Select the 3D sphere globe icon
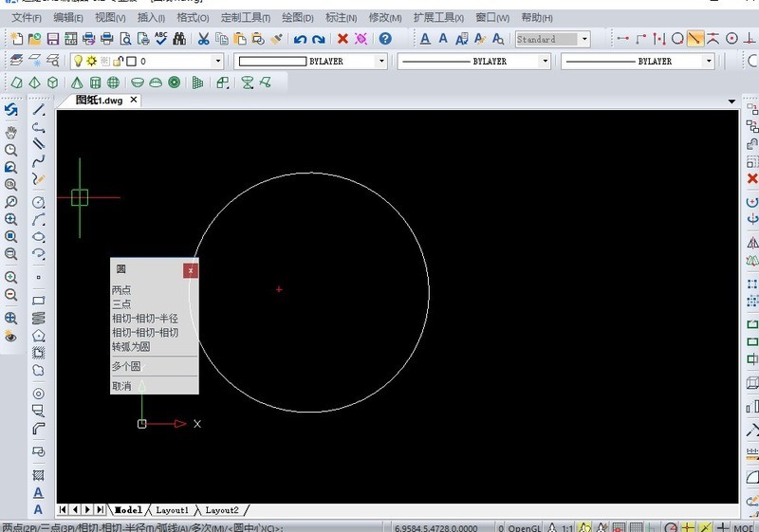Viewport: 759px width, 532px height. tap(113, 83)
